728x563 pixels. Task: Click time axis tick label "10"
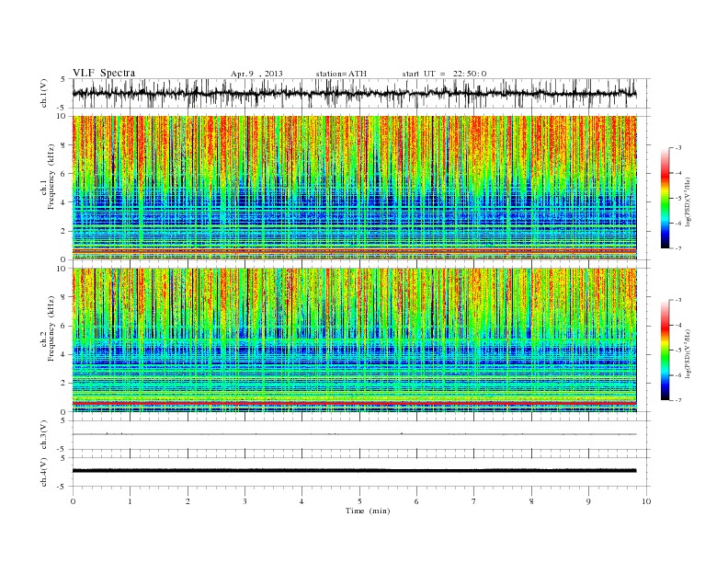(x=646, y=501)
